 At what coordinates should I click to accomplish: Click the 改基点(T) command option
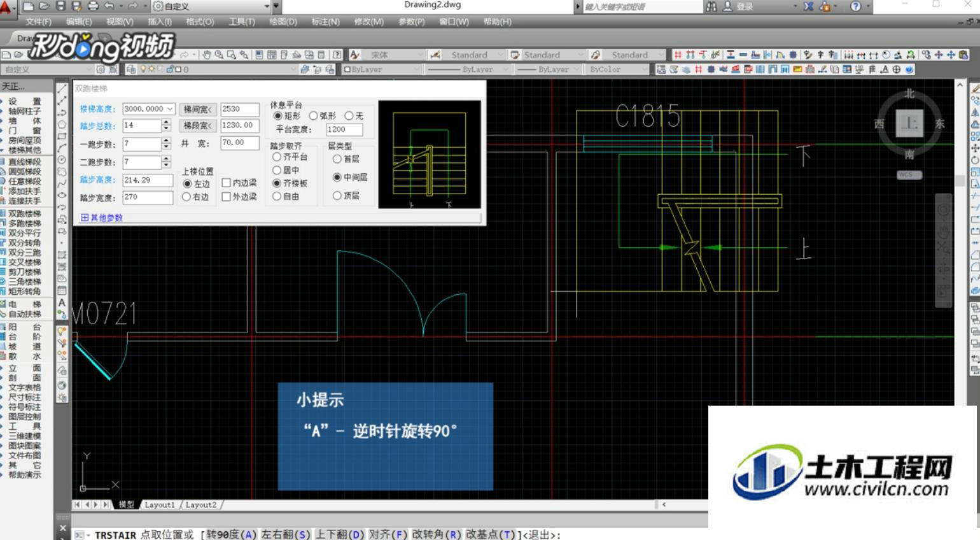[491, 535]
